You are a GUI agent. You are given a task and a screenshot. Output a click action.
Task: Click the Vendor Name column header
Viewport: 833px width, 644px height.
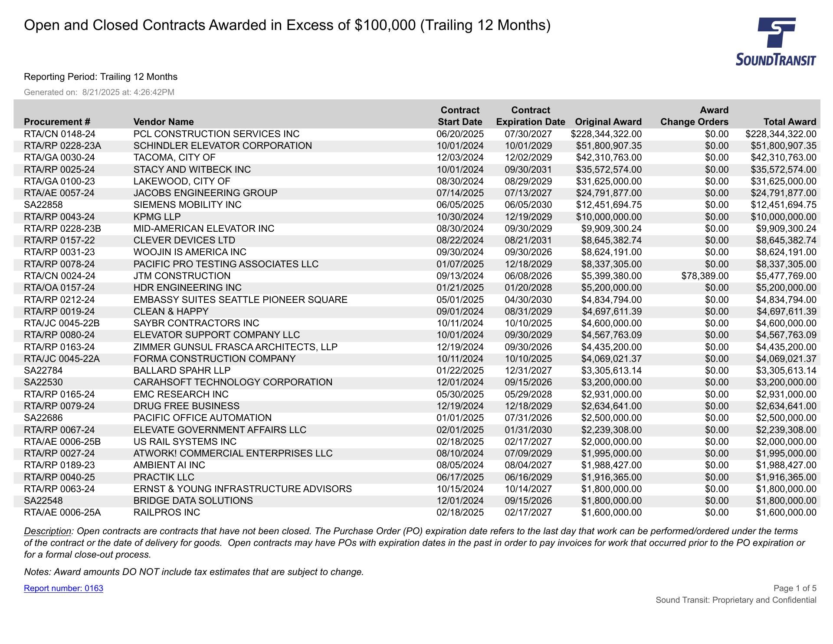[x=164, y=122]
